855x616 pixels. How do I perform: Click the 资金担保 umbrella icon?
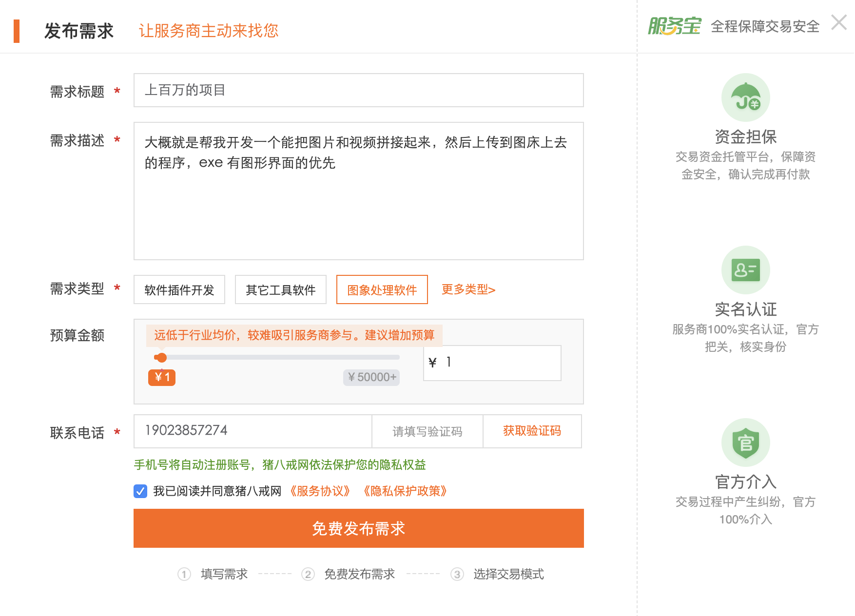pos(745,97)
